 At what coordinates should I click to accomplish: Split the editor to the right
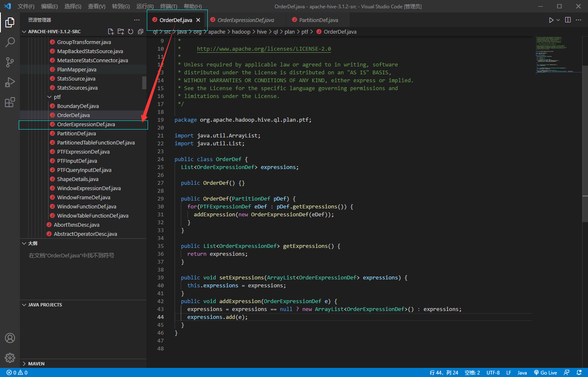pyautogui.click(x=568, y=20)
